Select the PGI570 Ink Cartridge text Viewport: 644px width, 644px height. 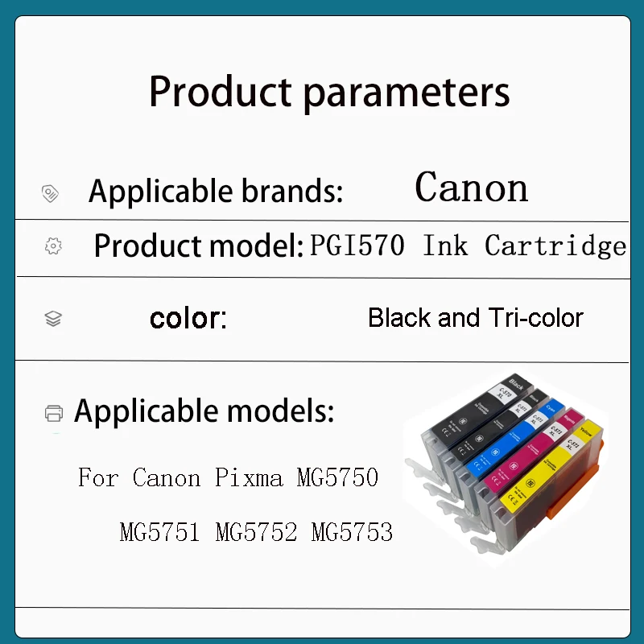(469, 246)
